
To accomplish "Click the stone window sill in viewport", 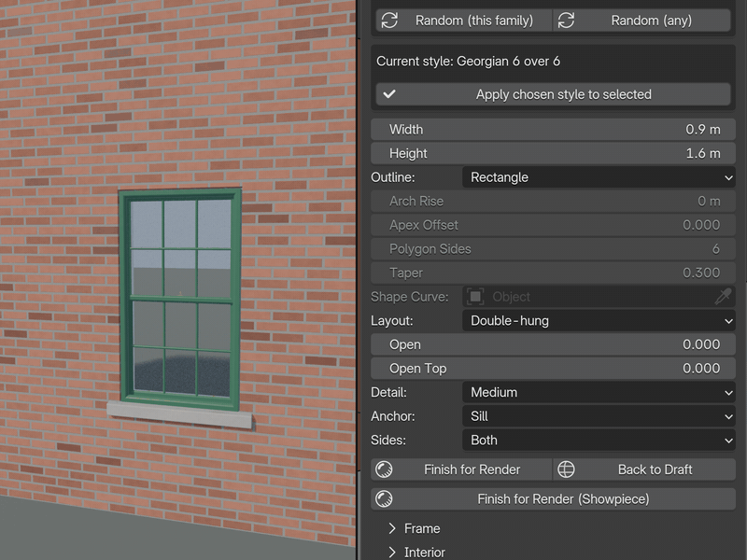I will (x=179, y=414).
